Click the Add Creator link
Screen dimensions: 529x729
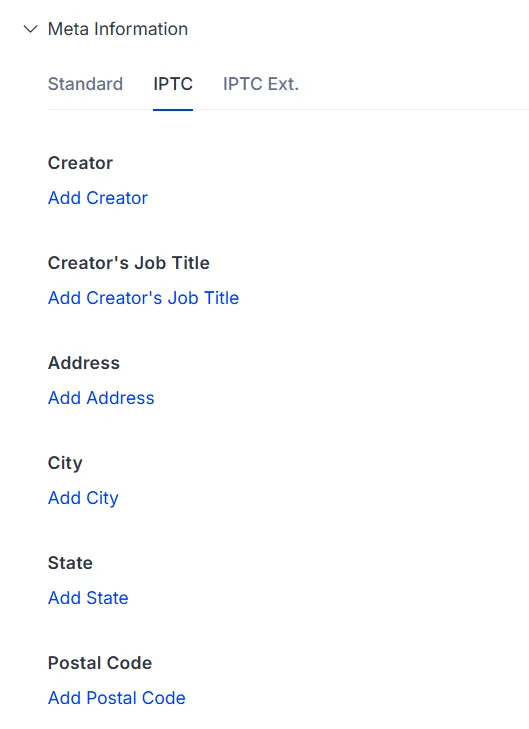click(98, 198)
